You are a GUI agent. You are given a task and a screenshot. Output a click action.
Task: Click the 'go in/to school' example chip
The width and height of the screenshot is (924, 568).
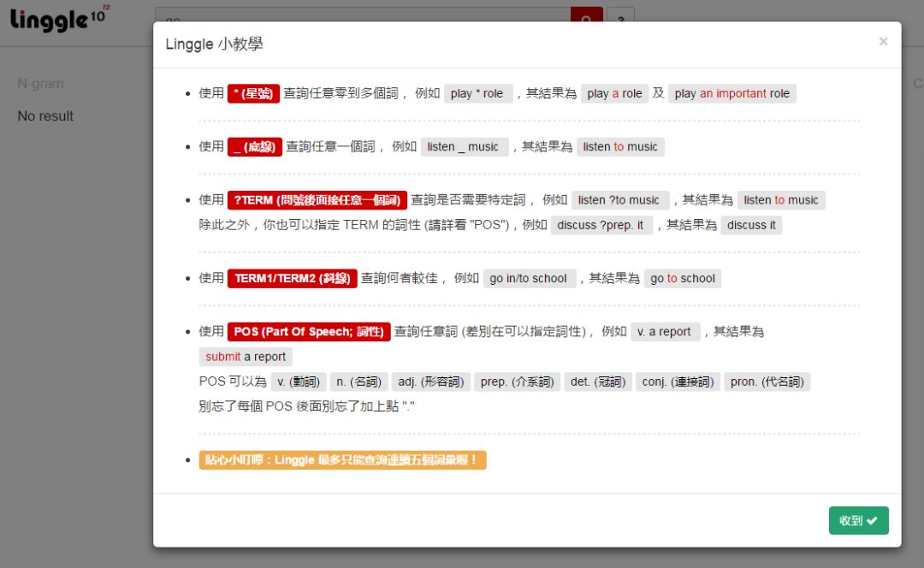(530, 278)
